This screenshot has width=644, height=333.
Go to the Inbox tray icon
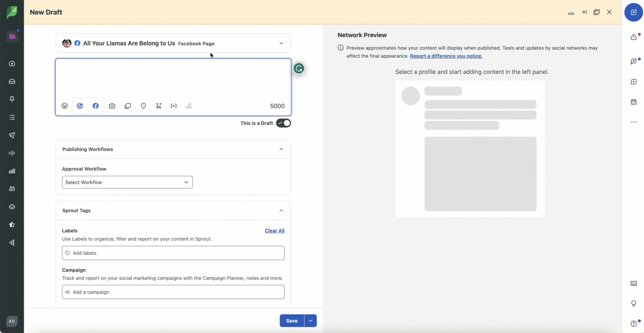click(x=12, y=81)
